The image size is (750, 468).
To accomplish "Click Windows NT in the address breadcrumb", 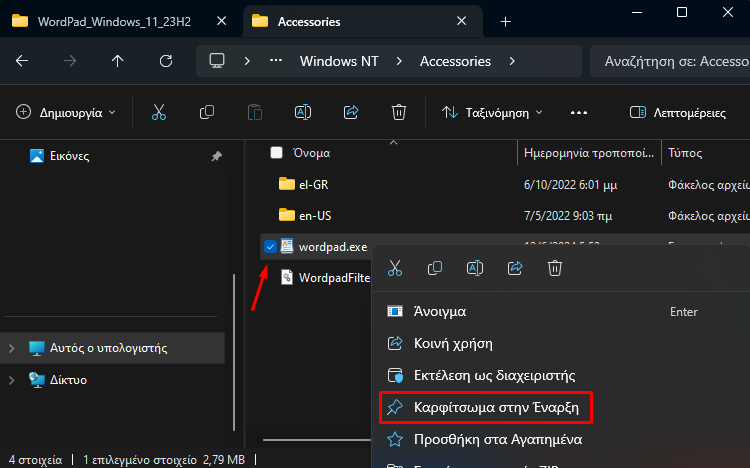I will (339, 61).
